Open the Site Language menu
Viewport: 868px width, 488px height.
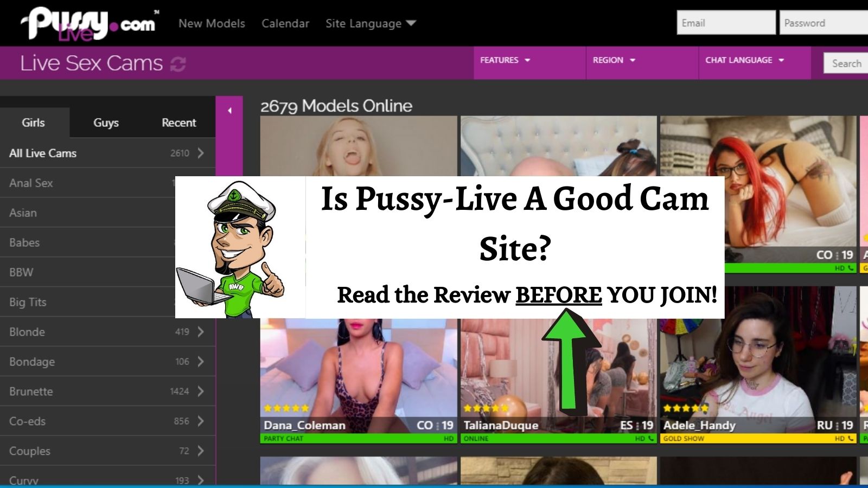pos(371,23)
